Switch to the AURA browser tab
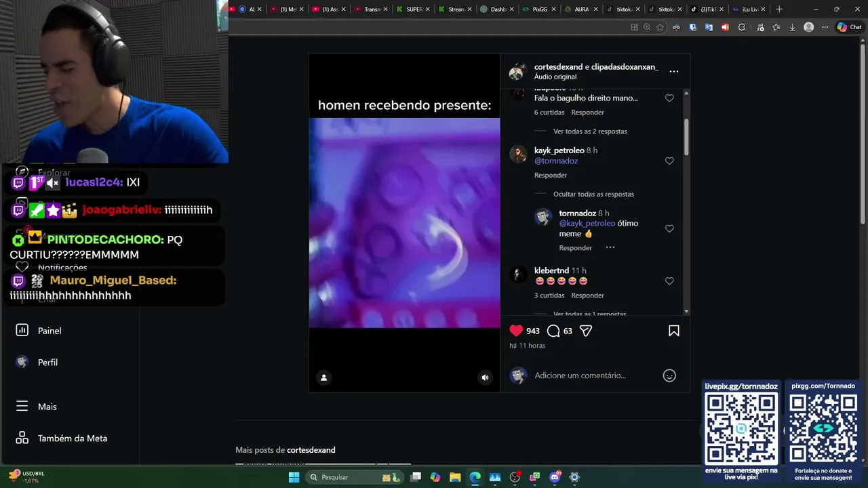Viewport: 868px width, 488px height. 582,9
